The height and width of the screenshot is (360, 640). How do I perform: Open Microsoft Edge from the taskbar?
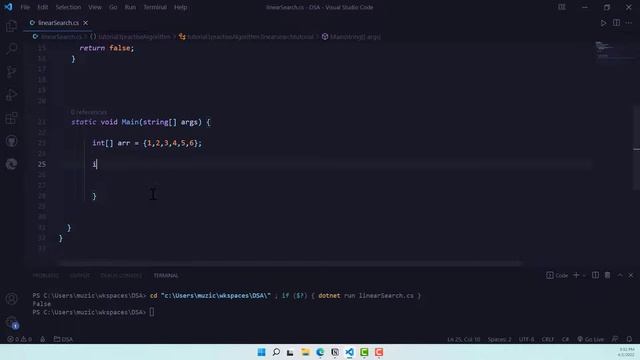point(320,352)
